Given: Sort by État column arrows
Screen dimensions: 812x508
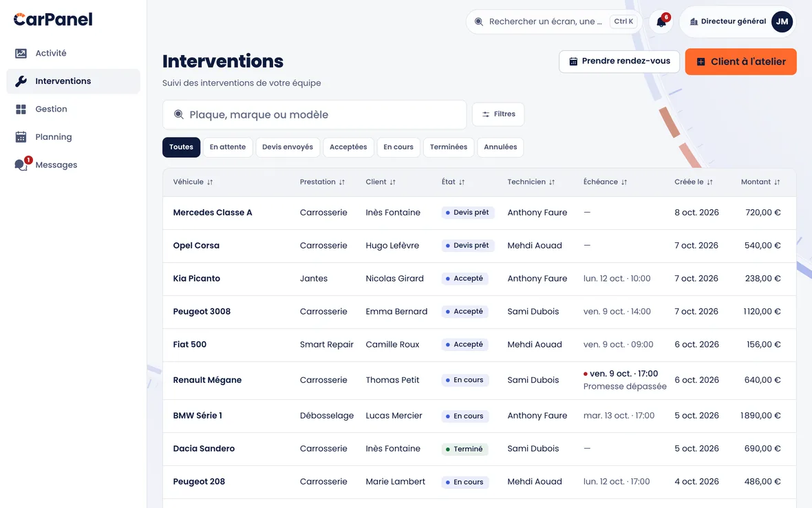Looking at the screenshot, I should (x=462, y=182).
